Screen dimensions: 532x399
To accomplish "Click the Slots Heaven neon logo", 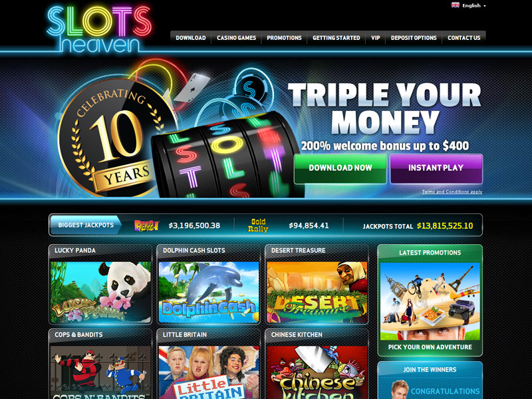I will [x=99, y=30].
